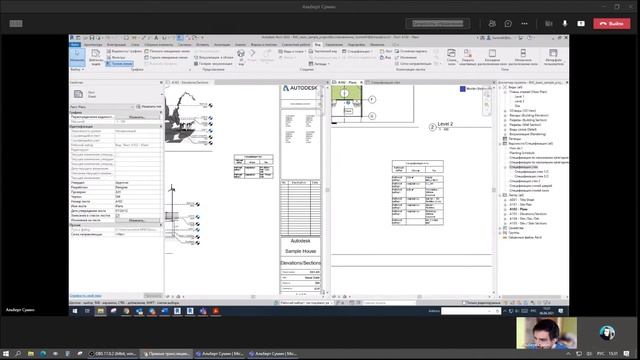Expand the 3D Views node
The image size is (640, 360).
[505, 111]
